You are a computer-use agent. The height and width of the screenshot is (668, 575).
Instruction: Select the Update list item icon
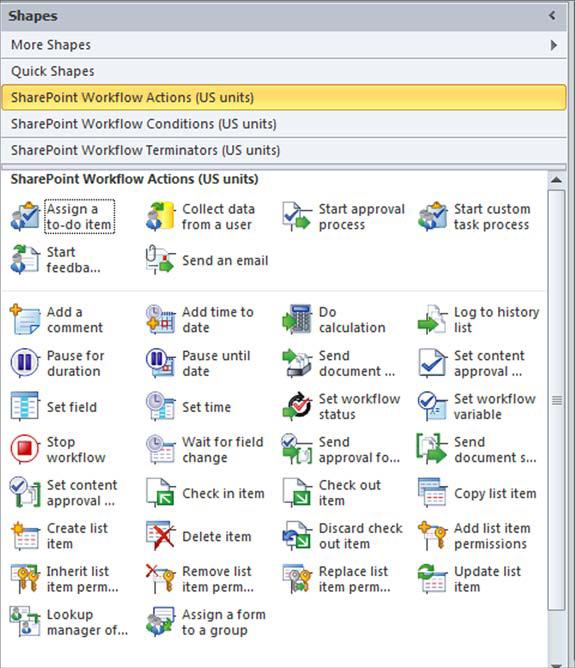pyautogui.click(x=432, y=579)
